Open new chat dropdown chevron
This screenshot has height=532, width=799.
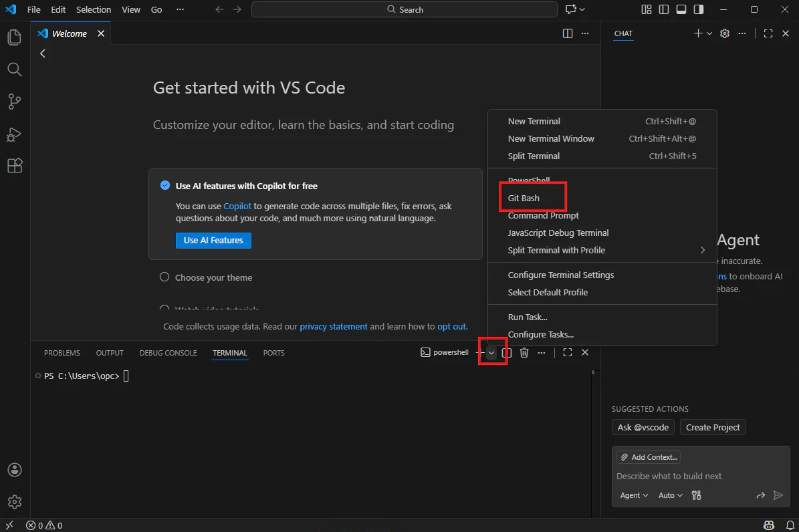pos(709,33)
